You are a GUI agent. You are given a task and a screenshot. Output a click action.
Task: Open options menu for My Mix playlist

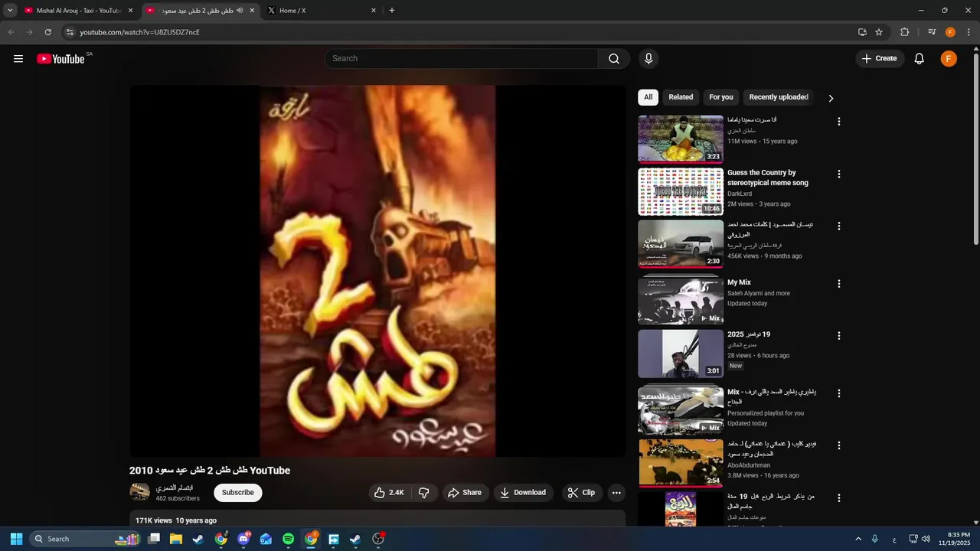(x=838, y=283)
